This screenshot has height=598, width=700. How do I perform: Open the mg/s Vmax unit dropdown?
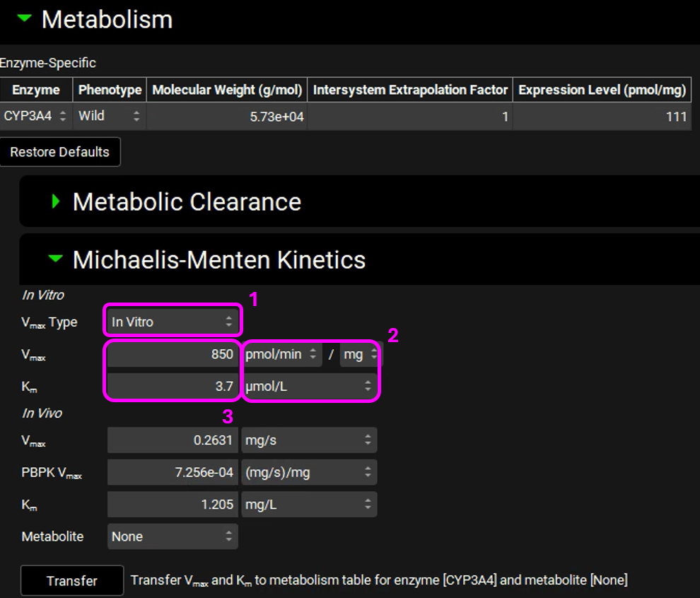(x=309, y=440)
